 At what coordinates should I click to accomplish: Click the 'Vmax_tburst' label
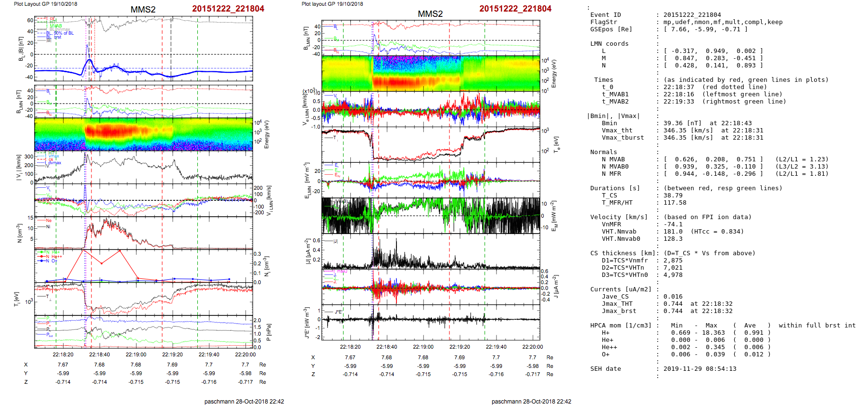623,138
